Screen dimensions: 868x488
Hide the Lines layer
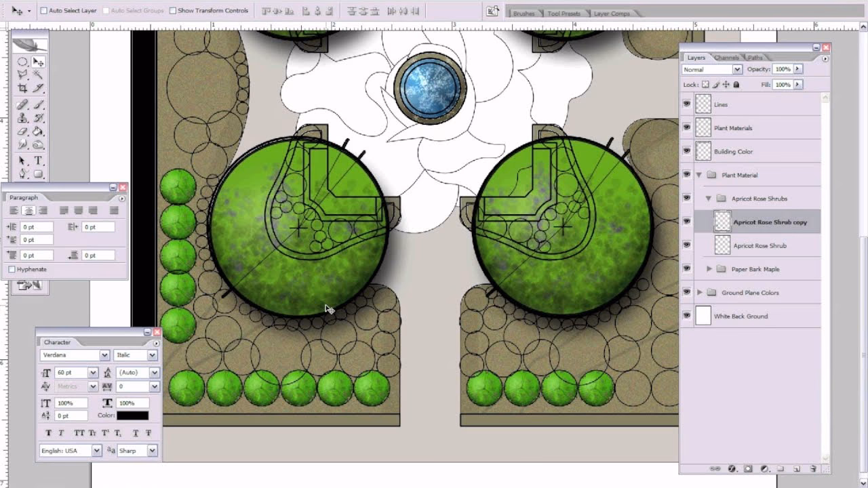pos(688,104)
